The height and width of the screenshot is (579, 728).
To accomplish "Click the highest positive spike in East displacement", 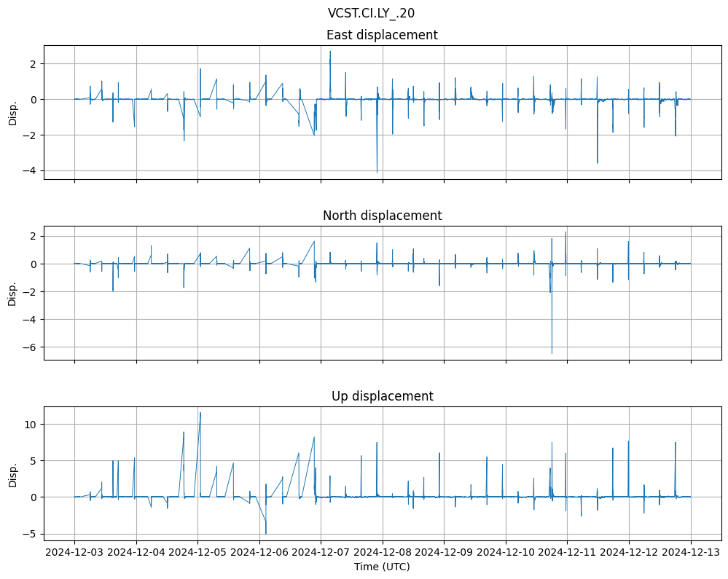I will 330,52.
